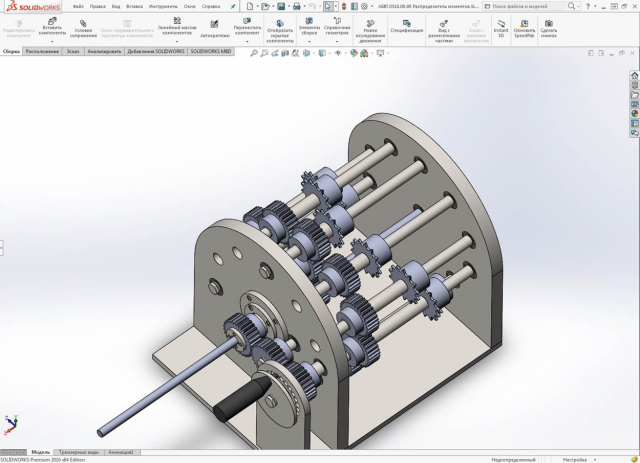Open Спецификация (bill of materials) tool

click(407, 26)
